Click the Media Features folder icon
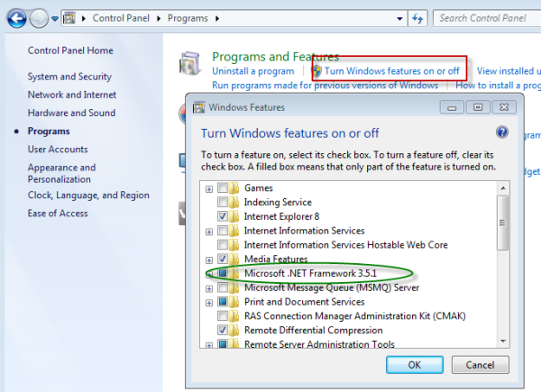The height and width of the screenshot is (392, 541). 234,260
